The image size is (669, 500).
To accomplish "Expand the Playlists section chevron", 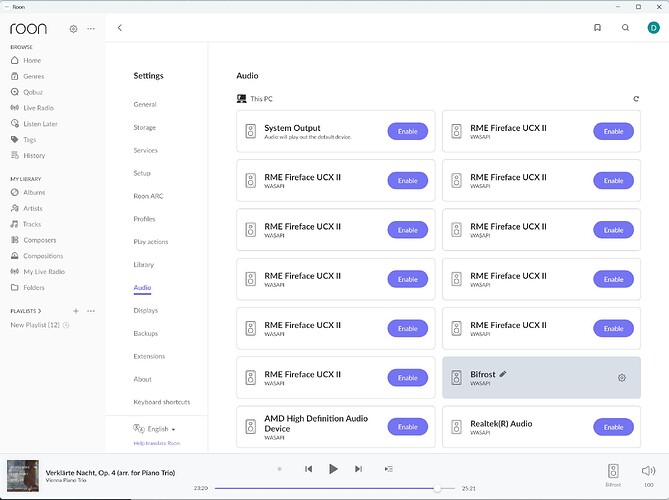I will 39,311.
